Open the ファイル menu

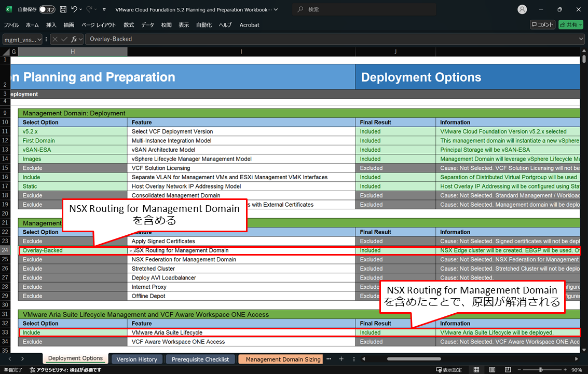pos(11,25)
